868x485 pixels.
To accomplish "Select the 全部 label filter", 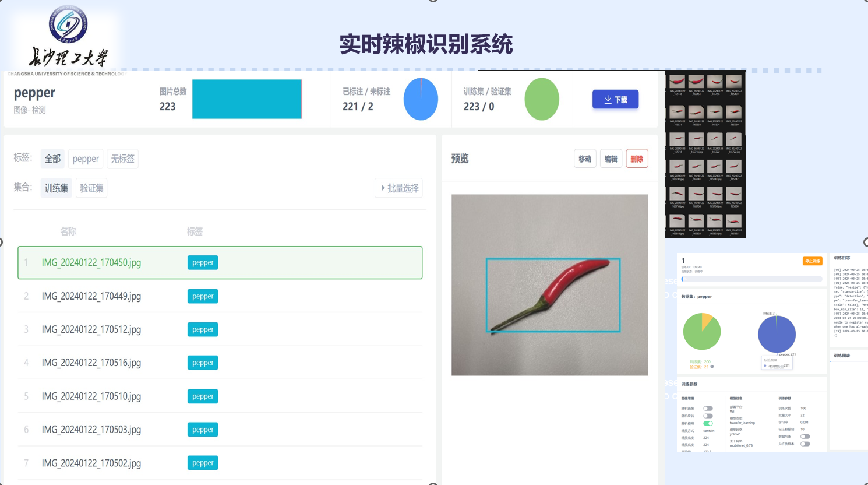I will coord(53,159).
